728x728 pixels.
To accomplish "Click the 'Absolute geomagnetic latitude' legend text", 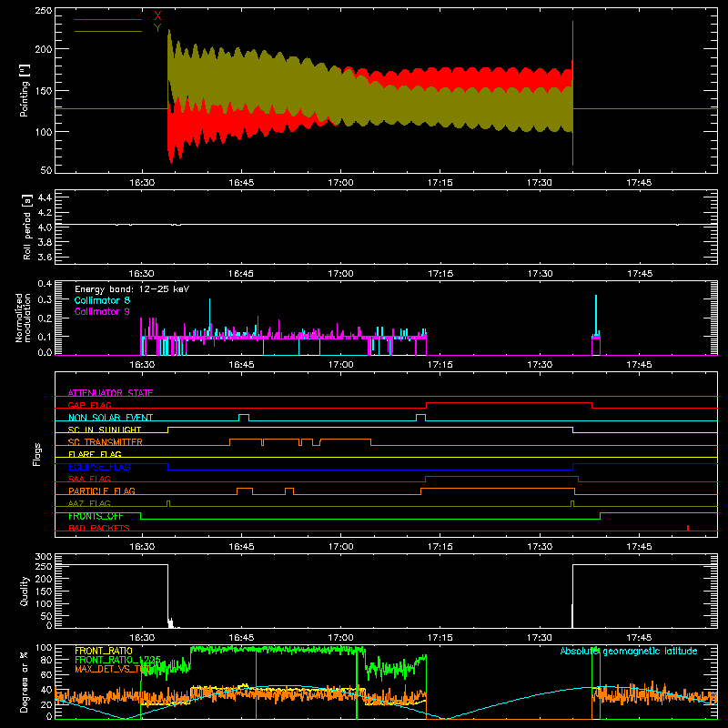I will (x=629, y=651).
